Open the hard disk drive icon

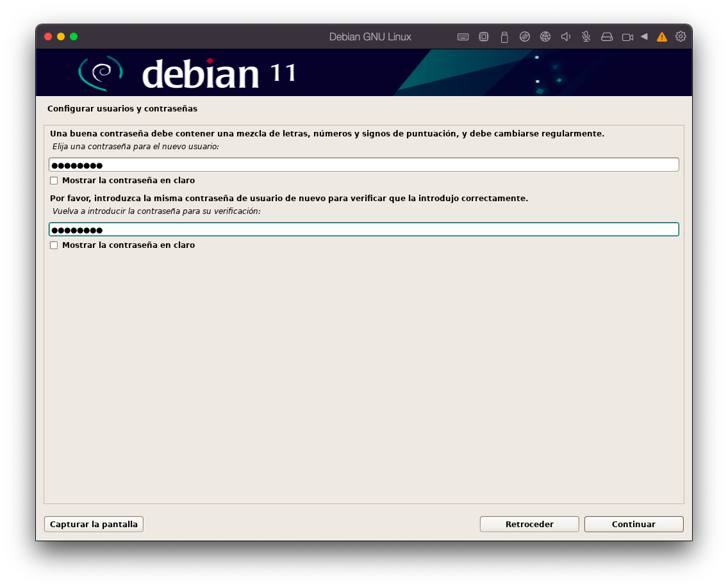(x=606, y=37)
